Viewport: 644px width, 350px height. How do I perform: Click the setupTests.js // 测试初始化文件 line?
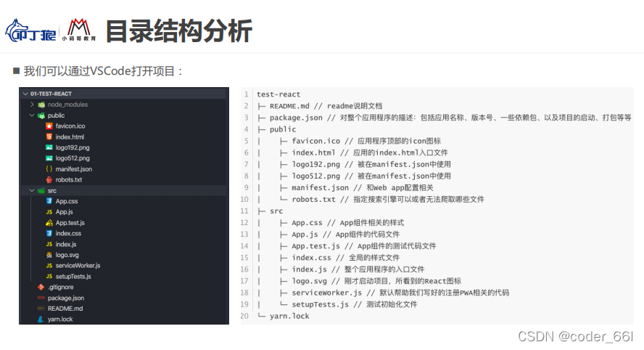click(x=355, y=304)
